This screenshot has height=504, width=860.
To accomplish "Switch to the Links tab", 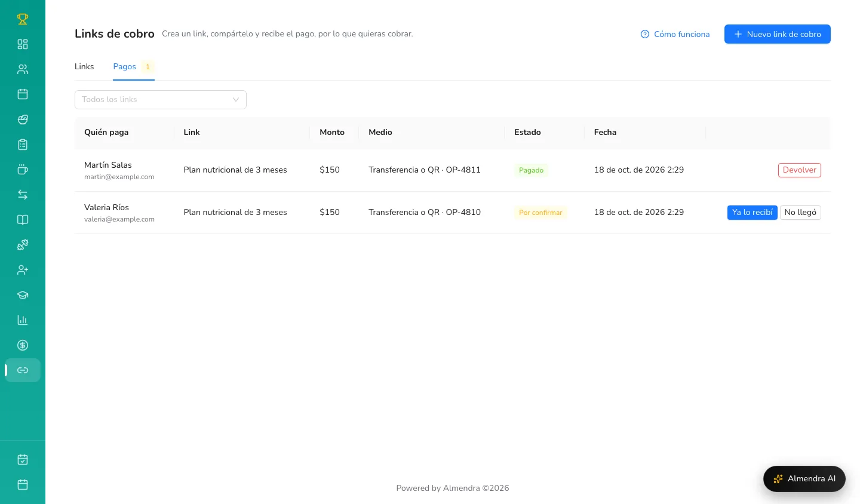I will coord(84,66).
